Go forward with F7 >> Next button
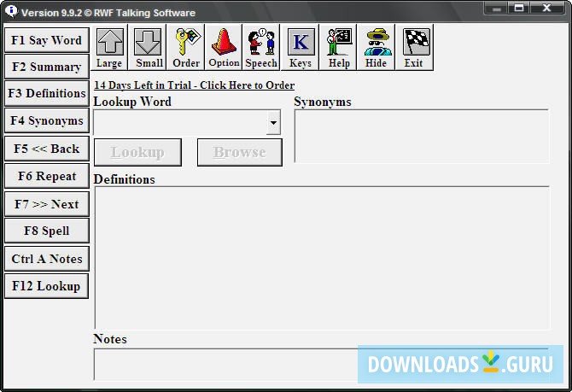 pyautogui.click(x=47, y=204)
